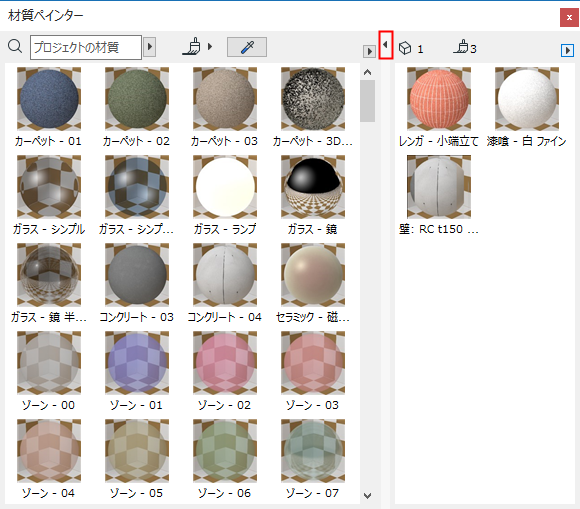Image resolution: width=580 pixels, height=509 pixels.
Task: Select the ガラス - 鏡 半... material
Action: pyautogui.click(x=49, y=275)
